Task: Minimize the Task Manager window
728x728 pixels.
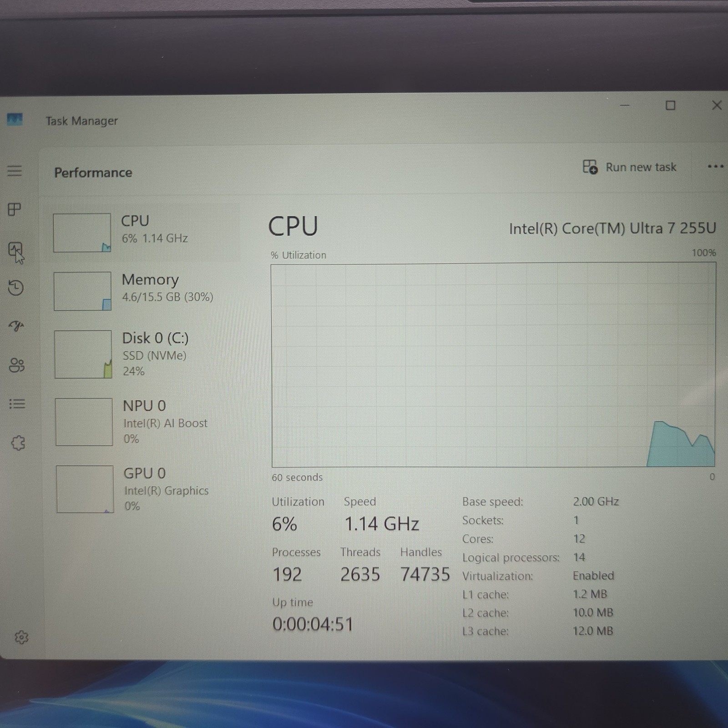Action: (x=625, y=105)
